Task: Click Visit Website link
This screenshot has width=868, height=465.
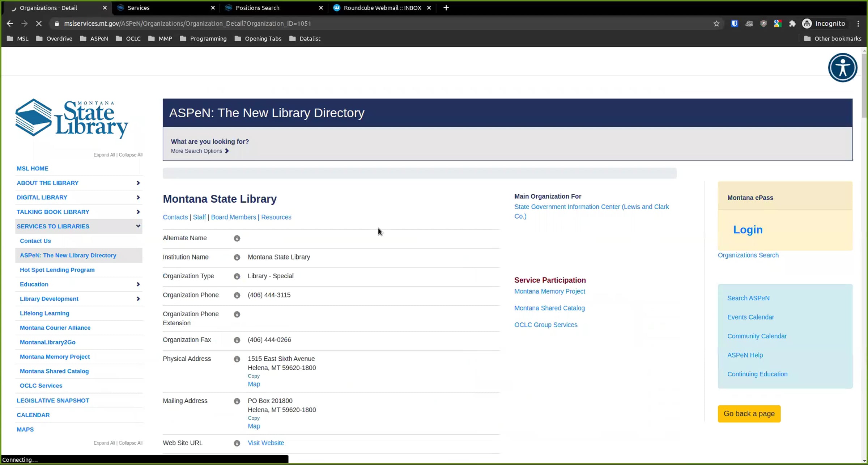Action: (266, 443)
